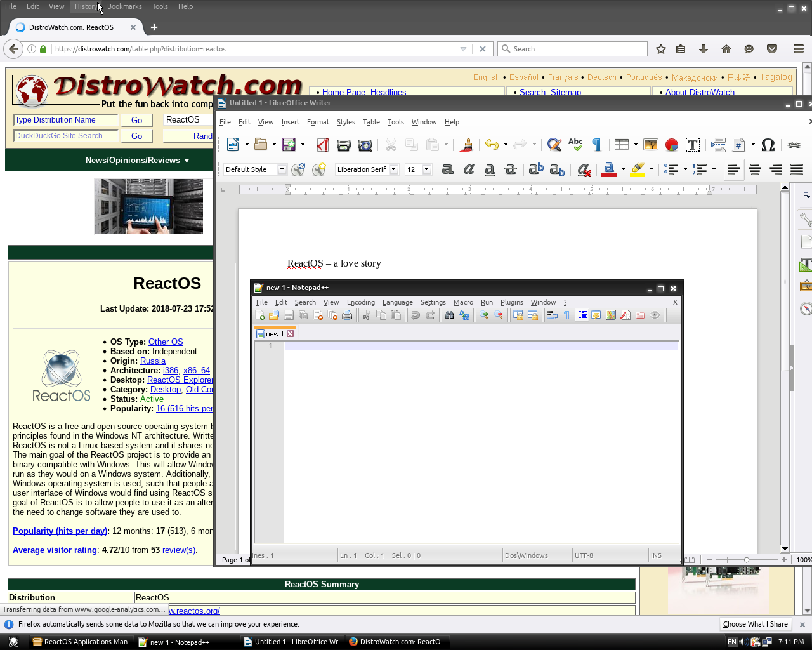812x650 pixels.
Task: Open Notepad++ Encoding menu
Action: pyautogui.click(x=361, y=303)
